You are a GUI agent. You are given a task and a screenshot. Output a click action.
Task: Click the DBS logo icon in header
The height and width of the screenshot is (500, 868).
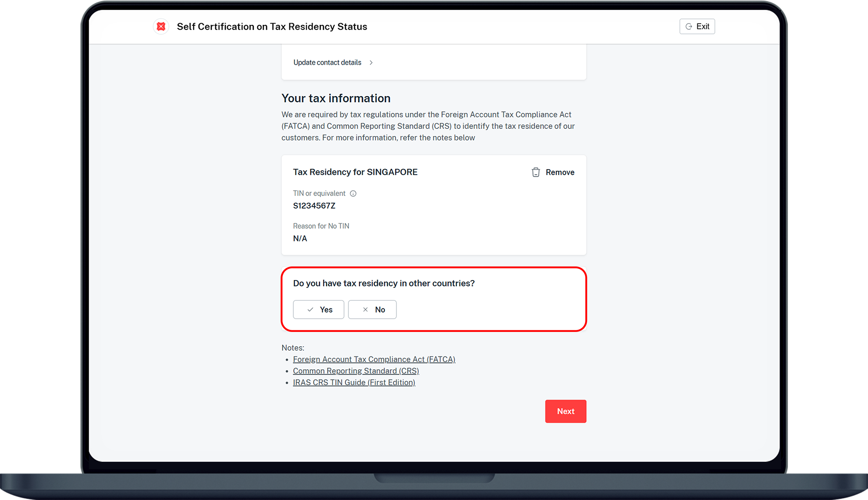point(161,27)
